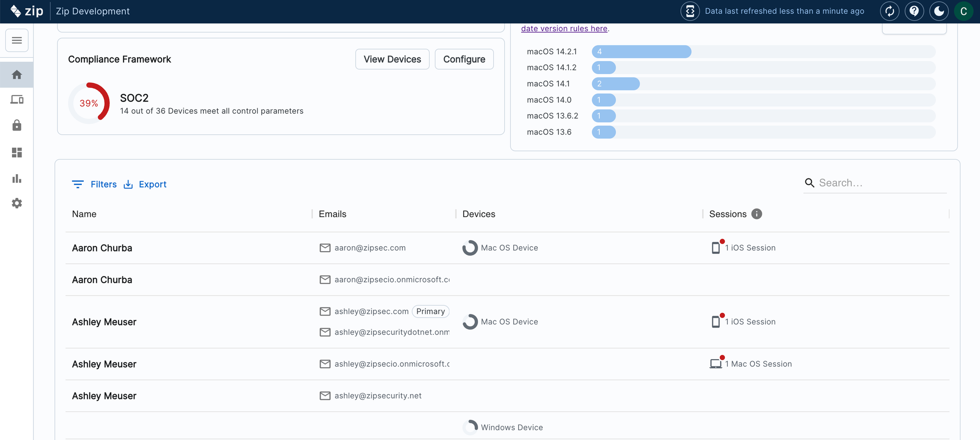Click the Sessions info icon
Image resolution: width=980 pixels, height=440 pixels.
pyautogui.click(x=757, y=214)
